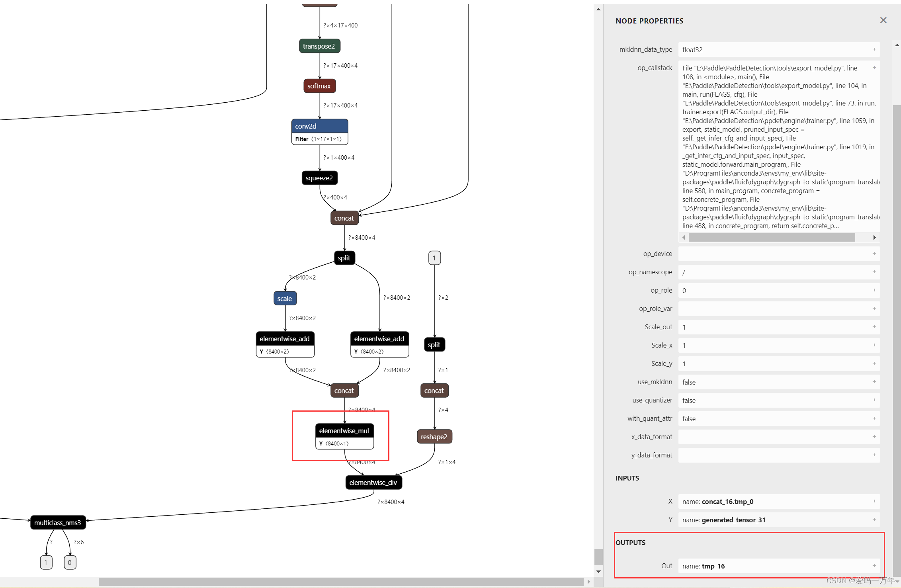Expand the use_quantizer attribute row
The width and height of the screenshot is (901, 588).
pyautogui.click(x=874, y=400)
